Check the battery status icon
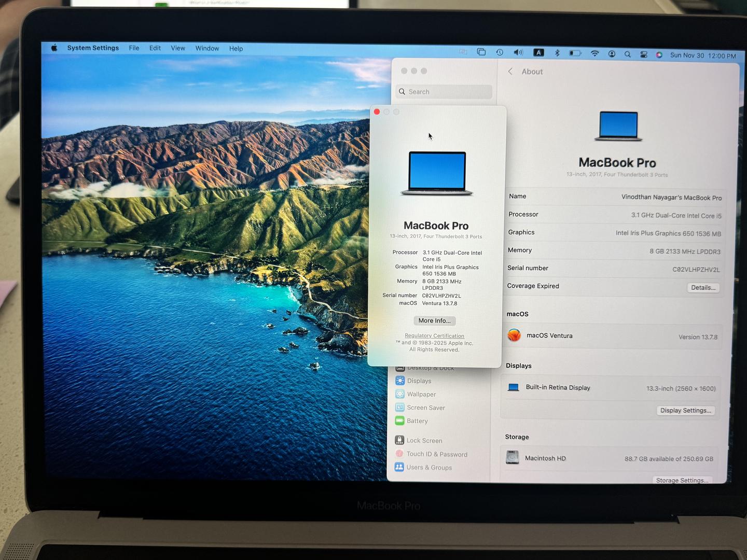 [575, 53]
